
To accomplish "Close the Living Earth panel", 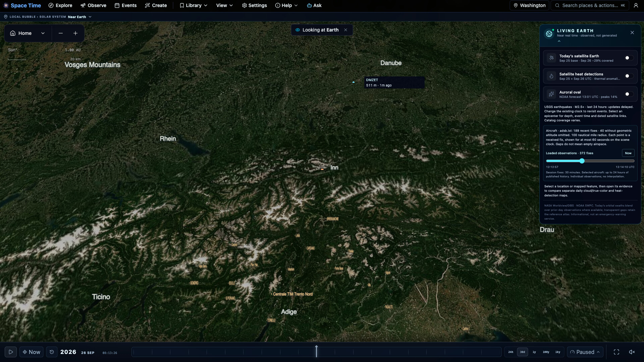I will click(632, 33).
